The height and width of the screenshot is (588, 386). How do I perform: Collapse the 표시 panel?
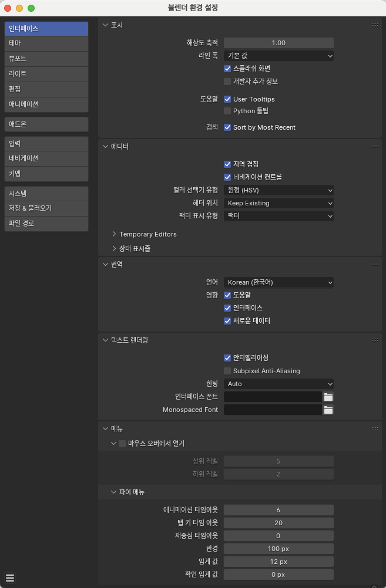click(105, 25)
